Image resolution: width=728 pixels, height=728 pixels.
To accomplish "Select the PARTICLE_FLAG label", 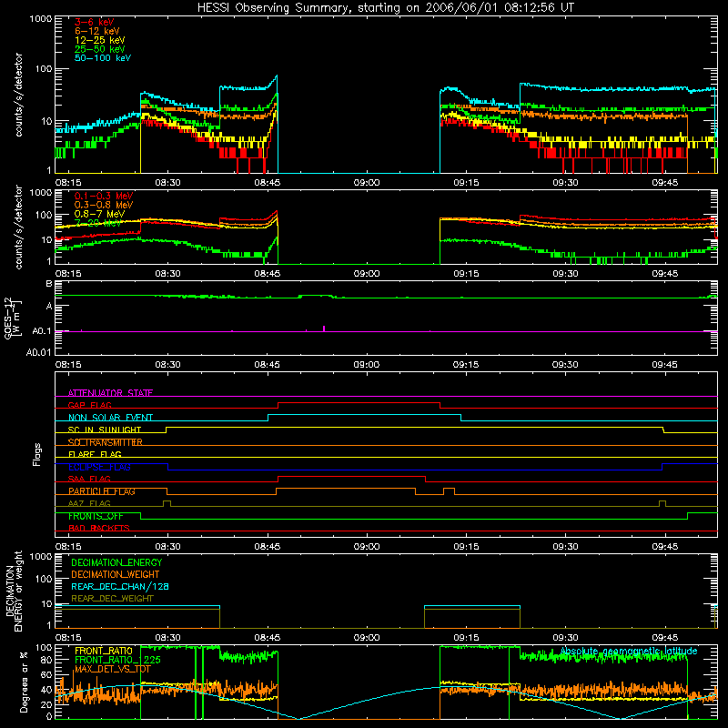I will point(102,491).
